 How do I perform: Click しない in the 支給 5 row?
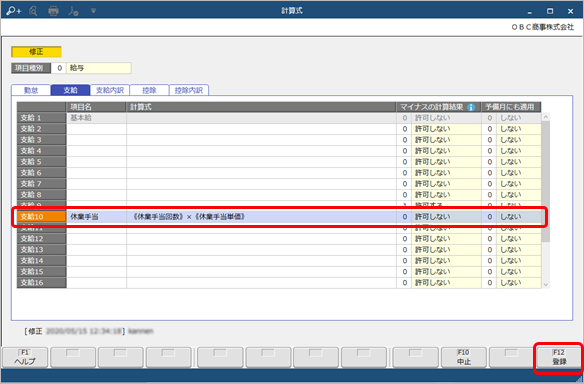click(519, 162)
